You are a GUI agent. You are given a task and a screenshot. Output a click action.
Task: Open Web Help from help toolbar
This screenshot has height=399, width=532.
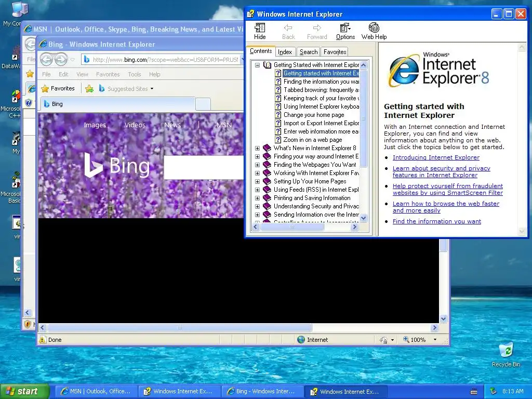374,31
